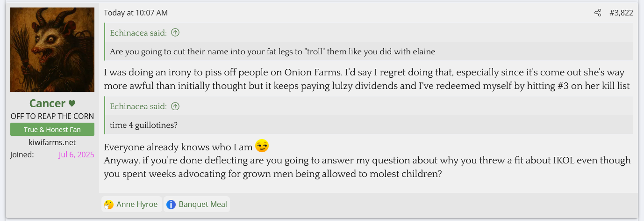Open the poster's horned creature avatar
Image resolution: width=644 pixels, height=221 pixels.
point(52,50)
